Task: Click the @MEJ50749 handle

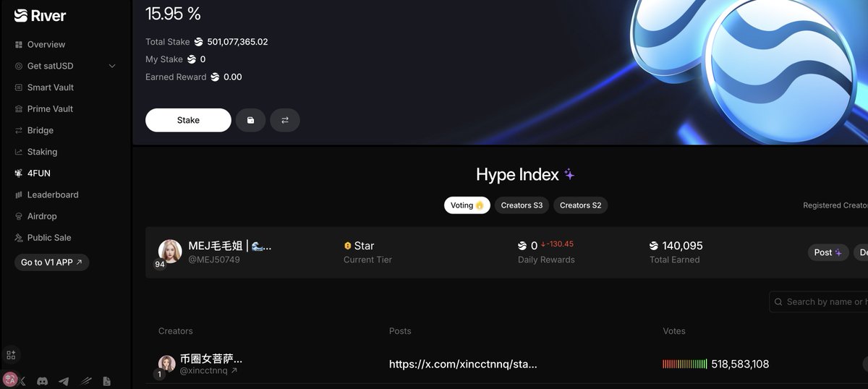Action: click(x=214, y=260)
